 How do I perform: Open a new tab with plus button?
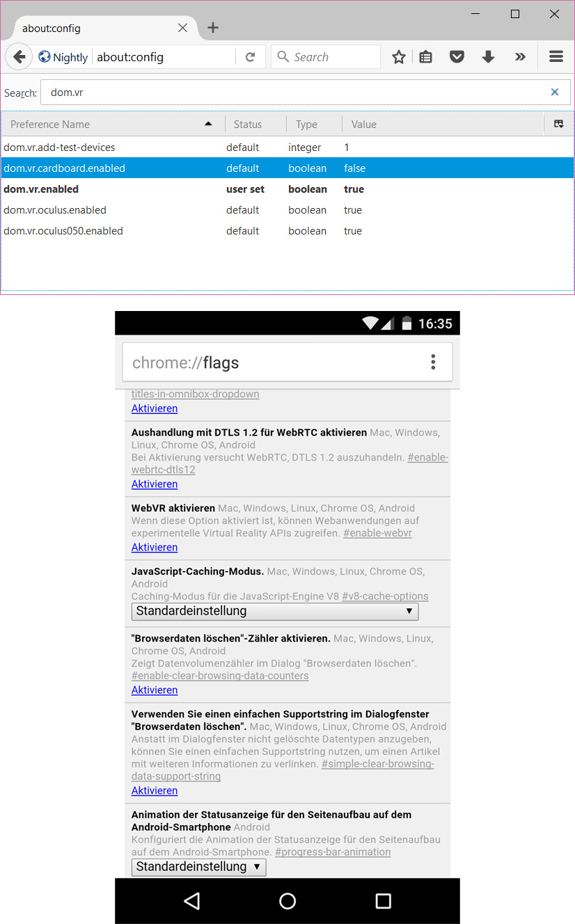(213, 28)
